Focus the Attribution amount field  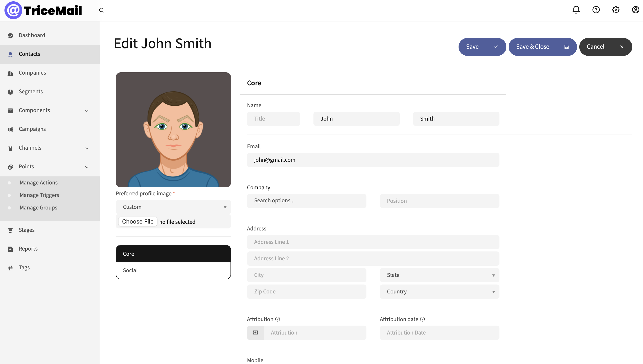pyautogui.click(x=315, y=333)
